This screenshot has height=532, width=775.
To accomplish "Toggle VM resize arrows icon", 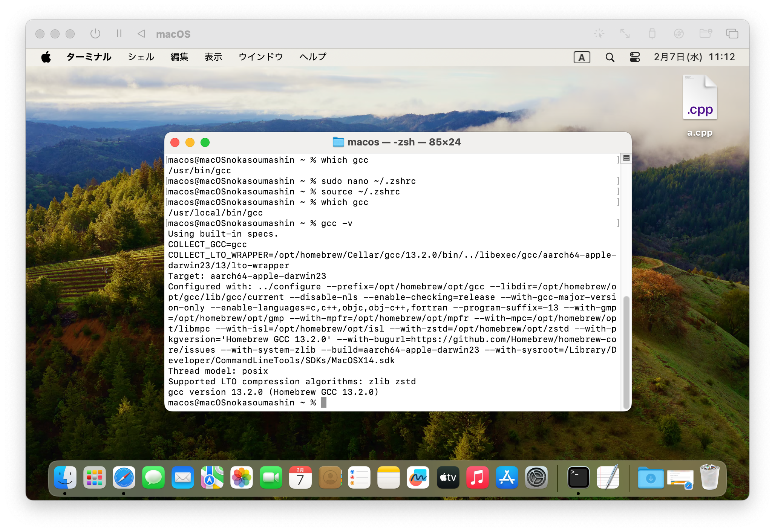I will [x=625, y=34].
